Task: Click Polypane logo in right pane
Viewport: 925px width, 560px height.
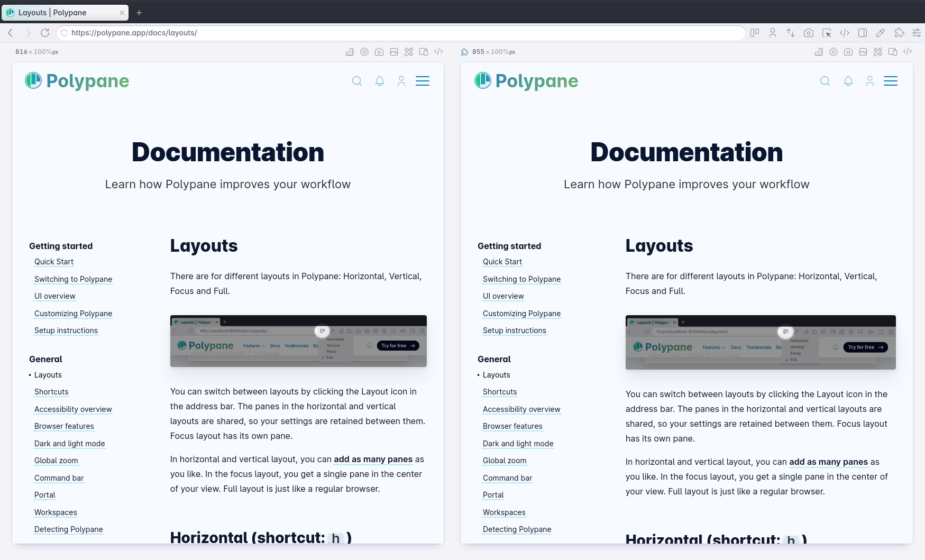Action: pyautogui.click(x=526, y=81)
